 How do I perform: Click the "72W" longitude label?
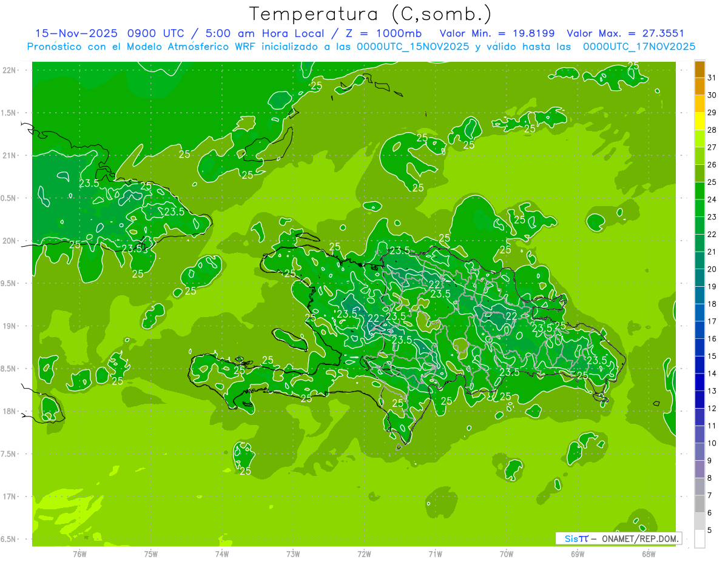tap(364, 554)
